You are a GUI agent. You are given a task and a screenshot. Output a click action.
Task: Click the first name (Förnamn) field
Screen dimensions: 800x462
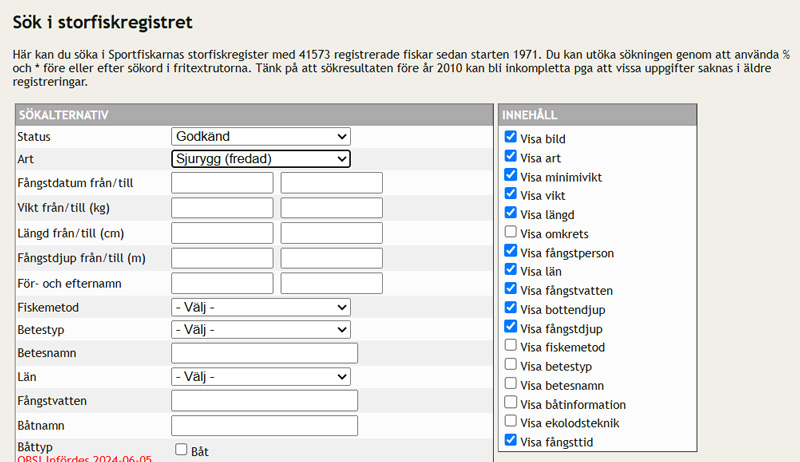222,283
